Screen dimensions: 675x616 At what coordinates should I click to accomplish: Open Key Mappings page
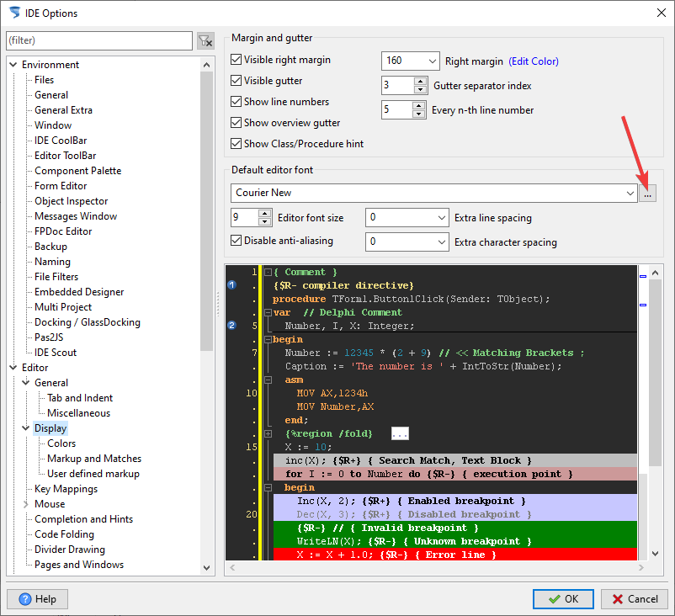(x=66, y=489)
